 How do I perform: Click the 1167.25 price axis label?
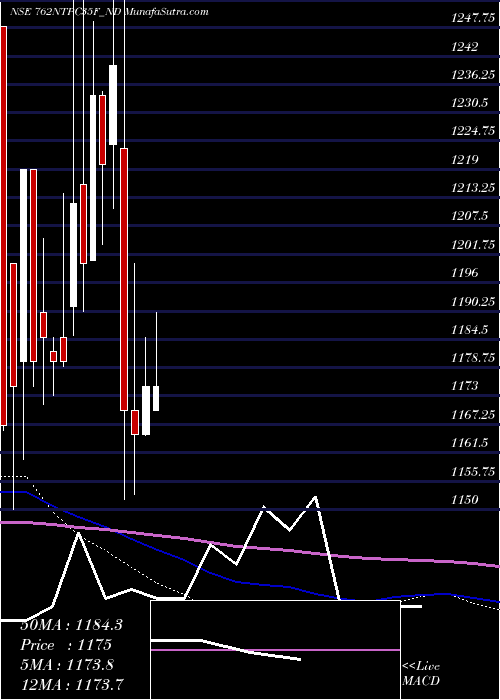pos(473,414)
